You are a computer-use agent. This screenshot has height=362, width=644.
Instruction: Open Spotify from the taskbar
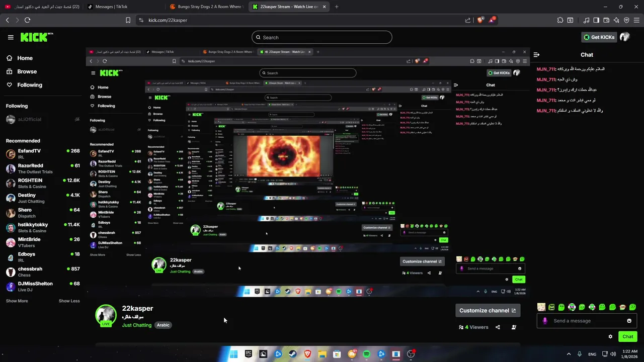[366, 354]
